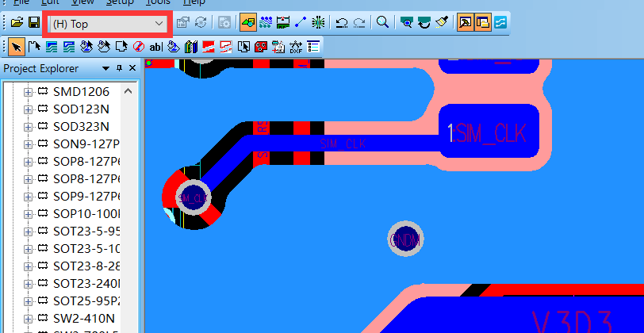Select the 1:SIM_CLK pad on the board

[x=489, y=132]
